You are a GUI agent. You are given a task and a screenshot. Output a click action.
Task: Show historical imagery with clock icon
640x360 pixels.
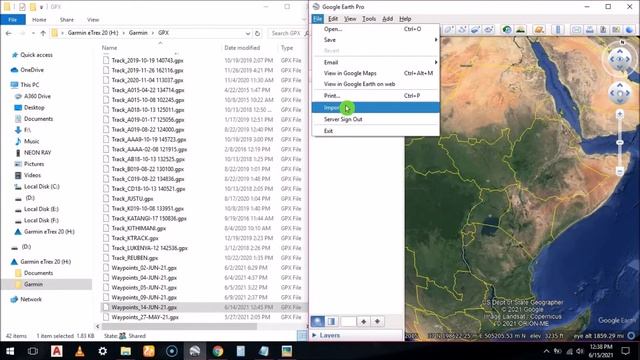(507, 29)
